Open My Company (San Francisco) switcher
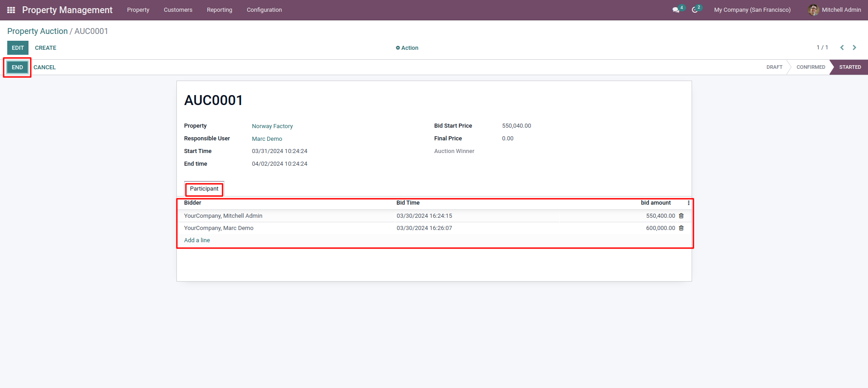The image size is (868, 388). coord(752,10)
